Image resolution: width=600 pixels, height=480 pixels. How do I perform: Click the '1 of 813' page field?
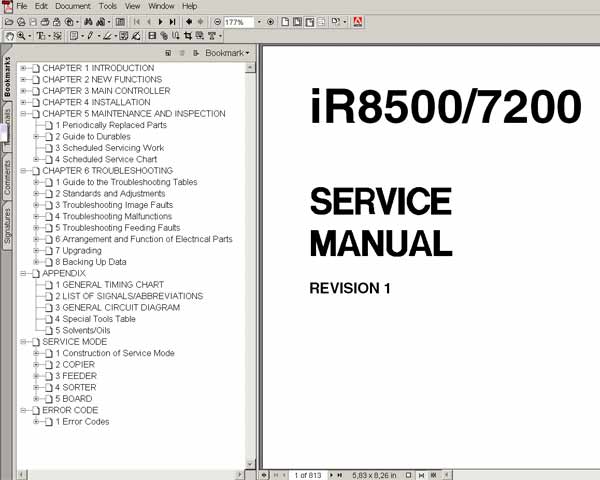(308, 475)
